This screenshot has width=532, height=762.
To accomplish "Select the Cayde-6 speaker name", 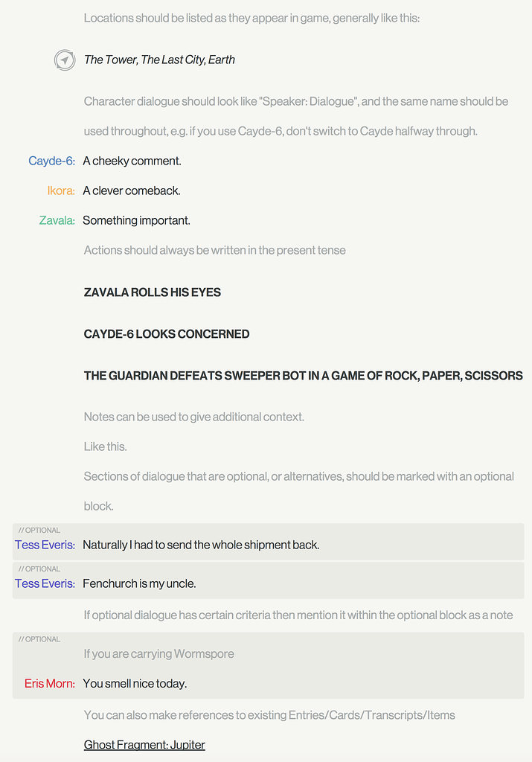I will pos(51,161).
